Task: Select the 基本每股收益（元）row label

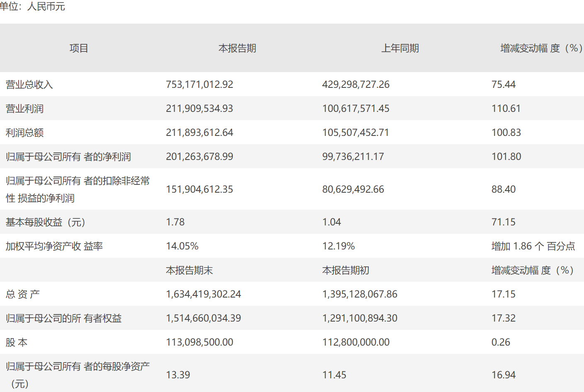Action: [x=46, y=222]
